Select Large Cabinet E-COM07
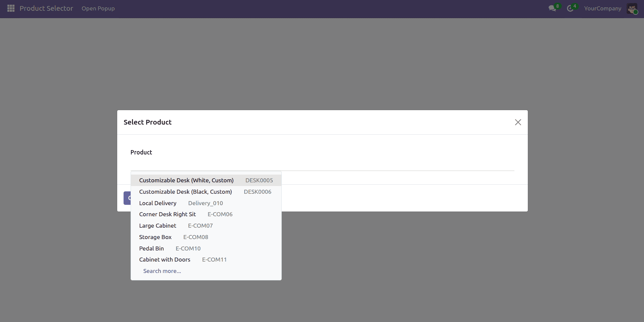This screenshot has height=322, width=644. (157, 226)
